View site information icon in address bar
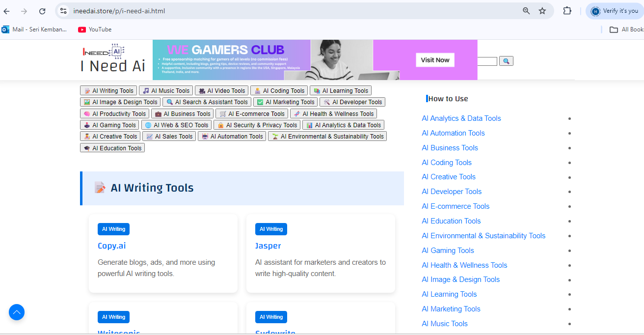Image resolution: width=644 pixels, height=335 pixels. [x=63, y=11]
